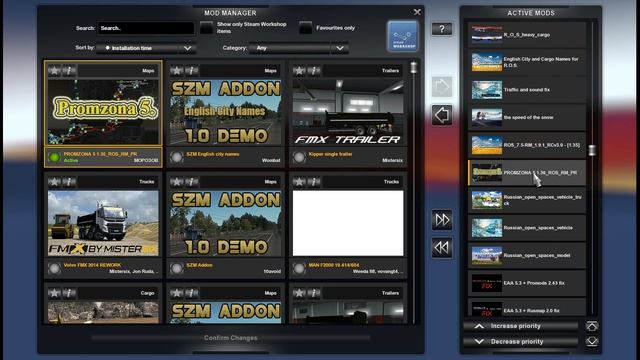Favourite star on MAN F2000 card
The image size is (640, 360).
click(299, 182)
